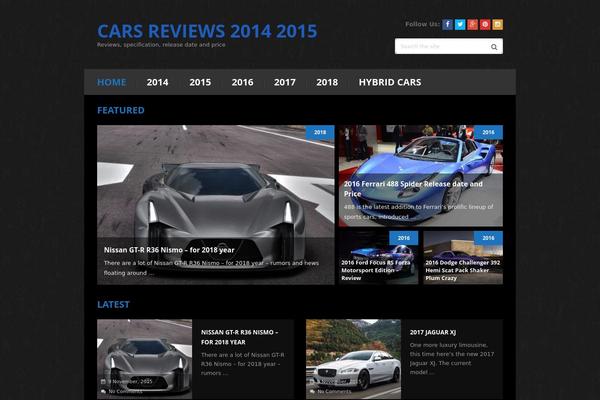Click comments icon on Jaguar post
Image resolution: width=600 pixels, height=400 pixels.
point(312,392)
